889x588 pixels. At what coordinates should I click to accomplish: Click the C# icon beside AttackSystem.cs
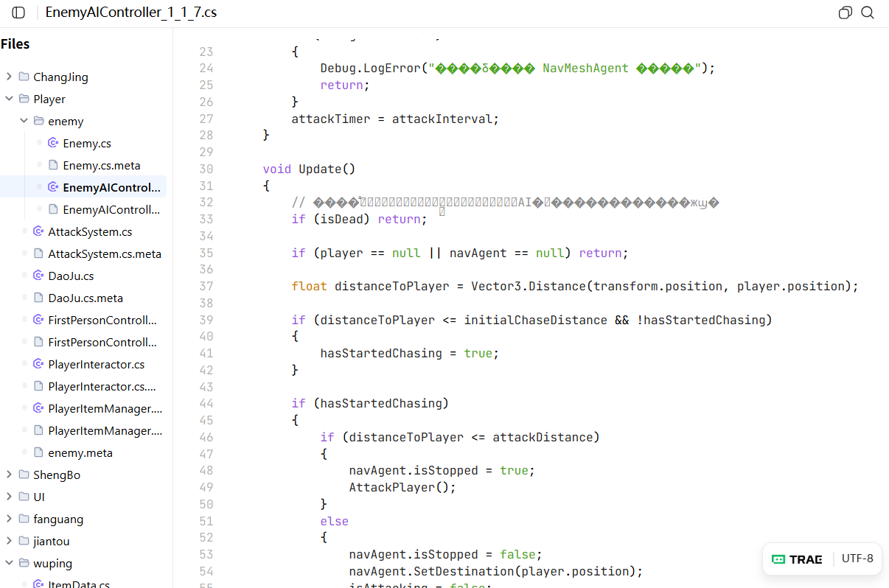[x=38, y=231]
